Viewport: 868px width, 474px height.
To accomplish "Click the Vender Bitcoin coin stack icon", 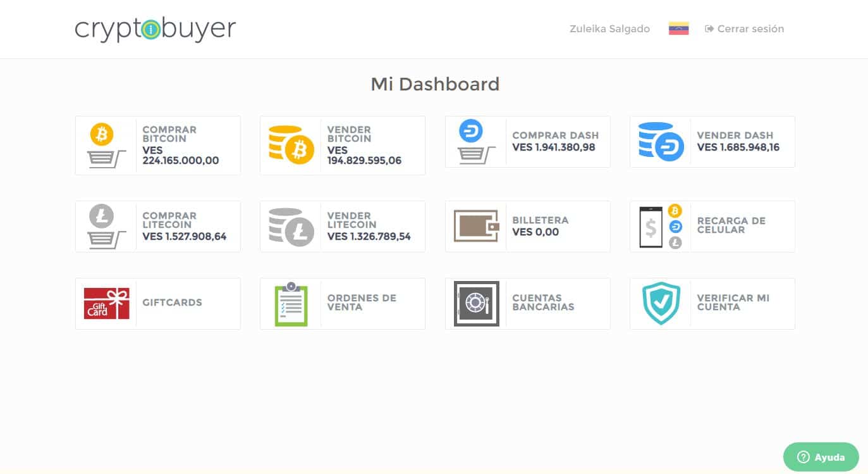I will (291, 146).
